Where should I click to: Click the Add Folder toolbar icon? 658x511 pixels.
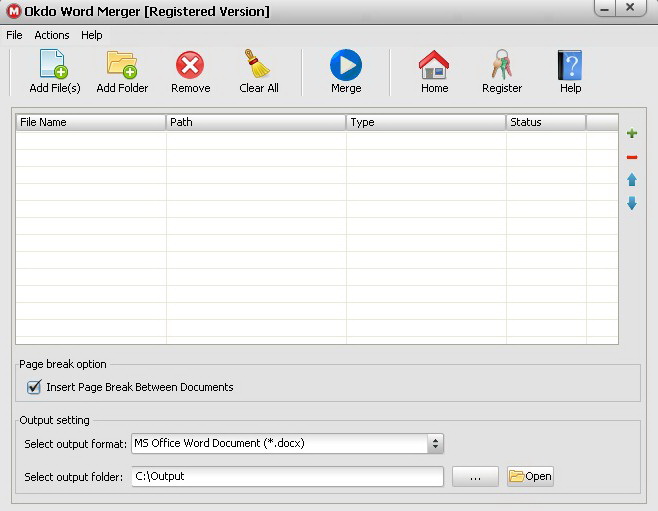122,64
